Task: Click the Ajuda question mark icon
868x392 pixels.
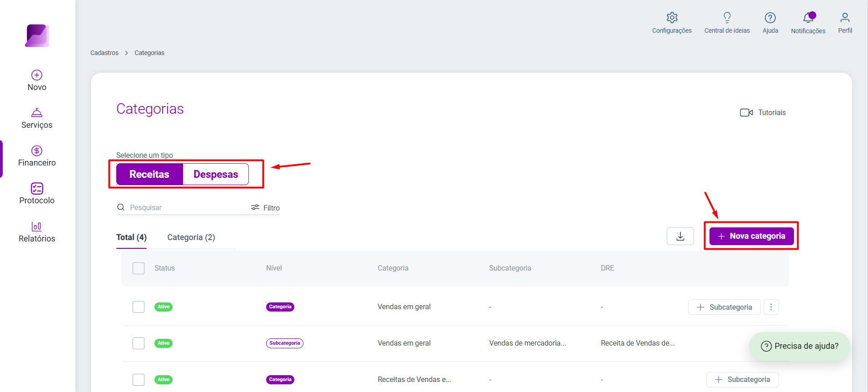Action: 770,18
